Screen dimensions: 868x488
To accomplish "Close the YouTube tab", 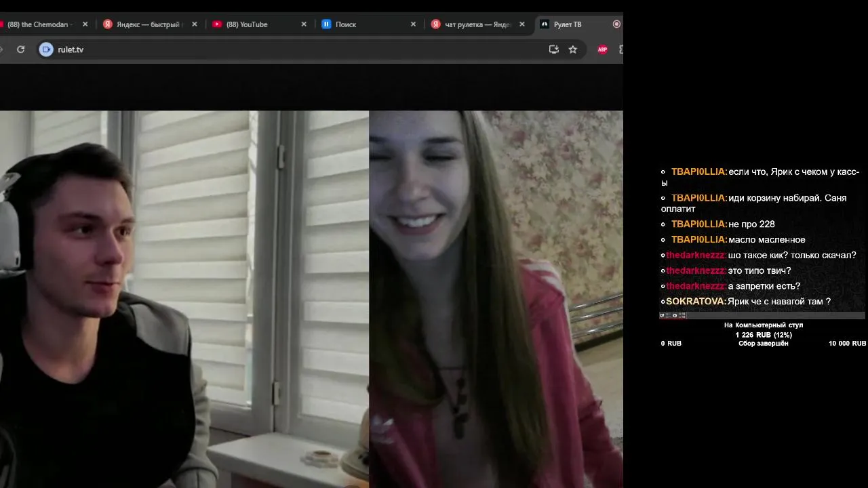I will pyautogui.click(x=304, y=24).
